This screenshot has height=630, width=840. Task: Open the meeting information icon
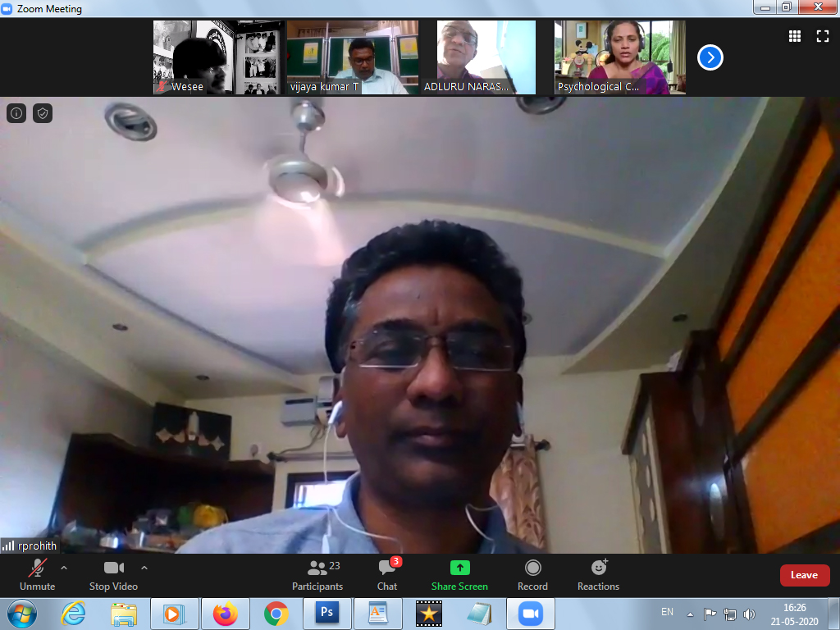(16, 113)
